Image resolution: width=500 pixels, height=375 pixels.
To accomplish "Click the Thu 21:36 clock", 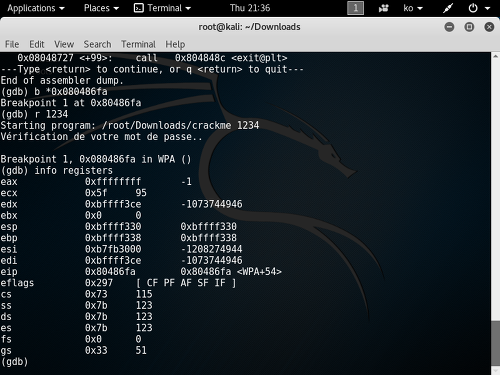I will 250,8.
